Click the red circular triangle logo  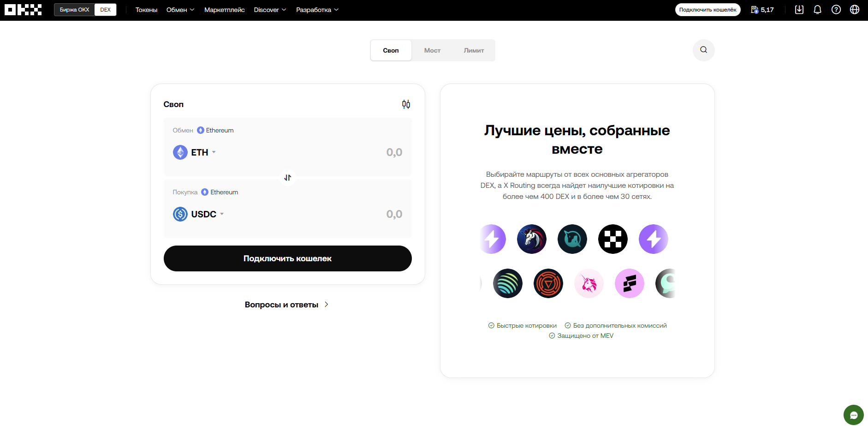point(548,283)
